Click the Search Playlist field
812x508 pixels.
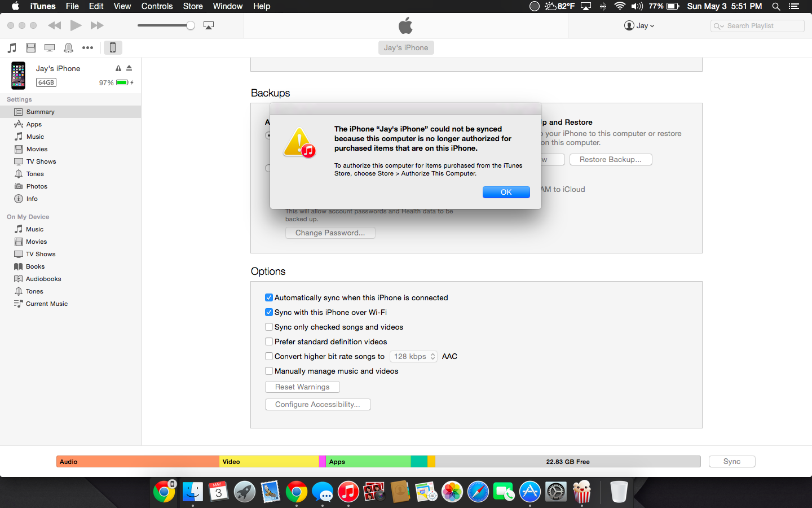(x=757, y=26)
